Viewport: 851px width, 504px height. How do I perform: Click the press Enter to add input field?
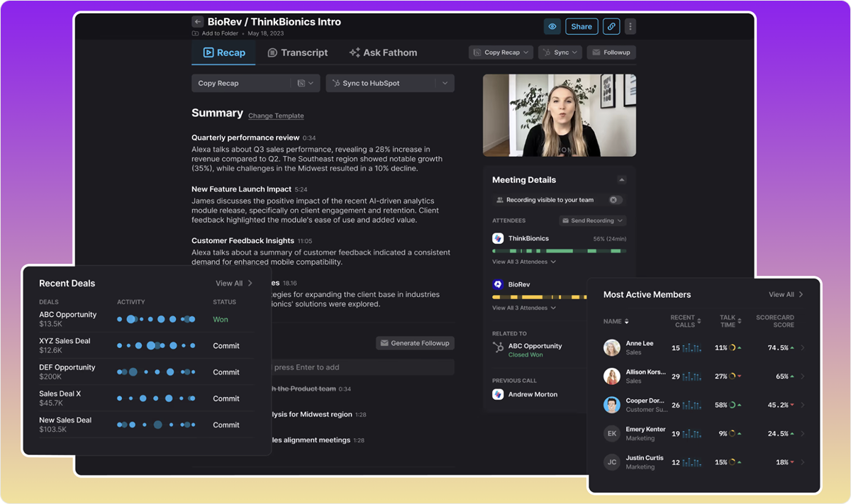point(363,367)
